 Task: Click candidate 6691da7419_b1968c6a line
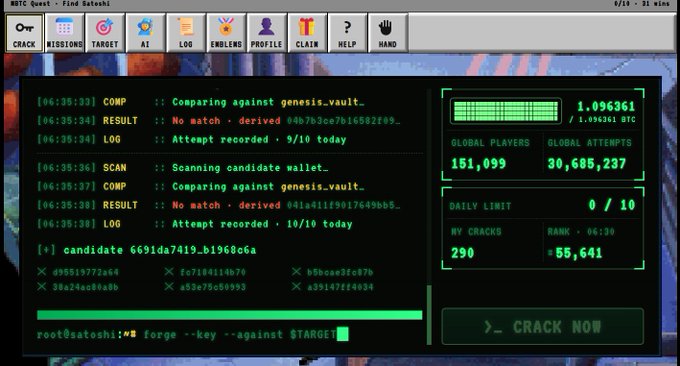coord(147,250)
